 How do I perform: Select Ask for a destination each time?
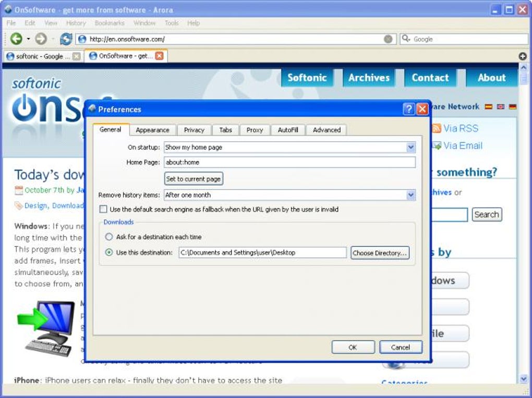[108, 237]
